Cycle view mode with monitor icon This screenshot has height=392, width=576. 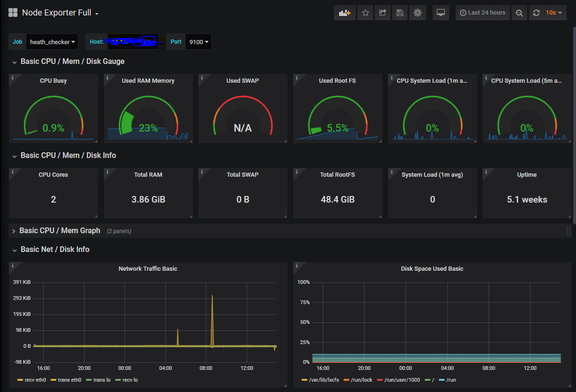[x=441, y=13]
